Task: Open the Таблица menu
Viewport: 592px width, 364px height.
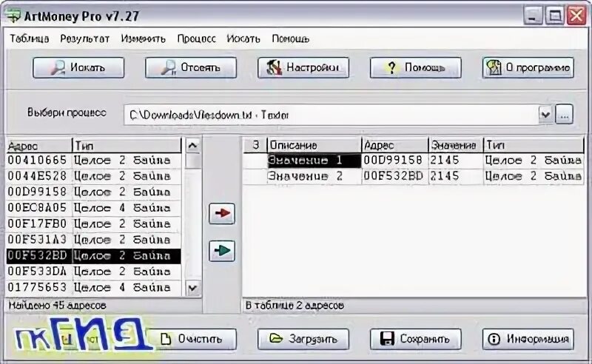Action: [x=30, y=38]
